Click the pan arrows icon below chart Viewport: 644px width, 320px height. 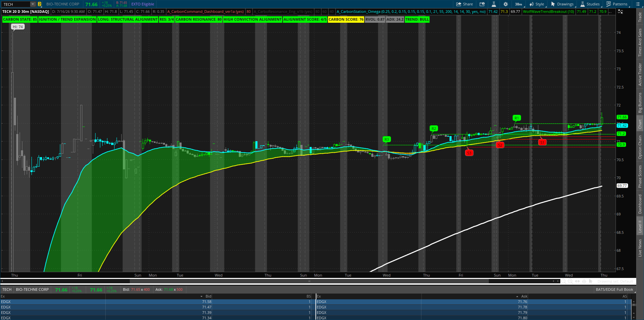577,281
